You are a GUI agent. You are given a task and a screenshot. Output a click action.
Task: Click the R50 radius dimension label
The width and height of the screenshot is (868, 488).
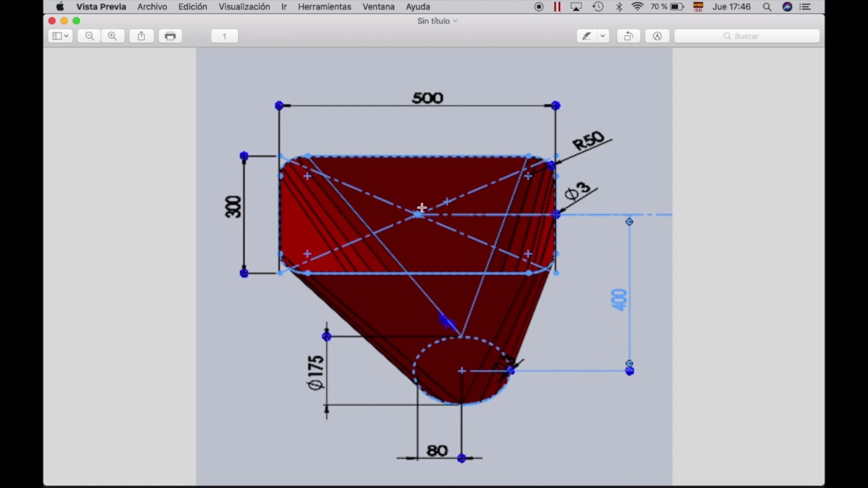[588, 141]
